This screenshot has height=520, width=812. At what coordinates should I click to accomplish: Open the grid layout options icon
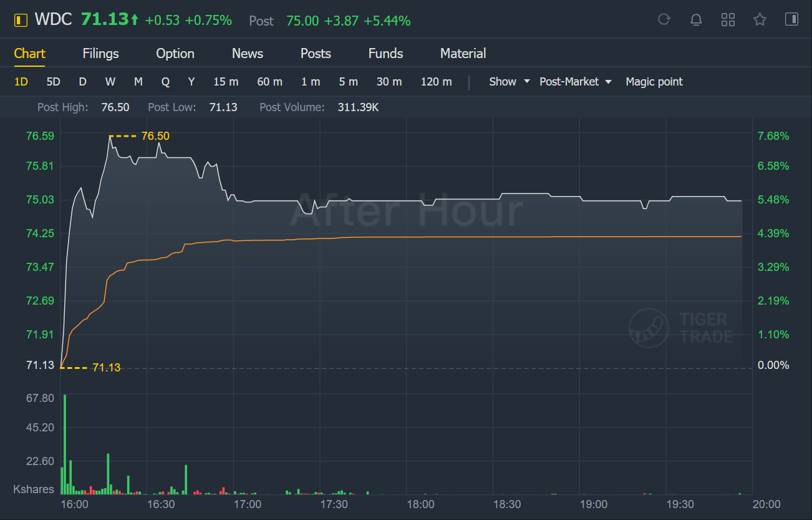(x=728, y=19)
